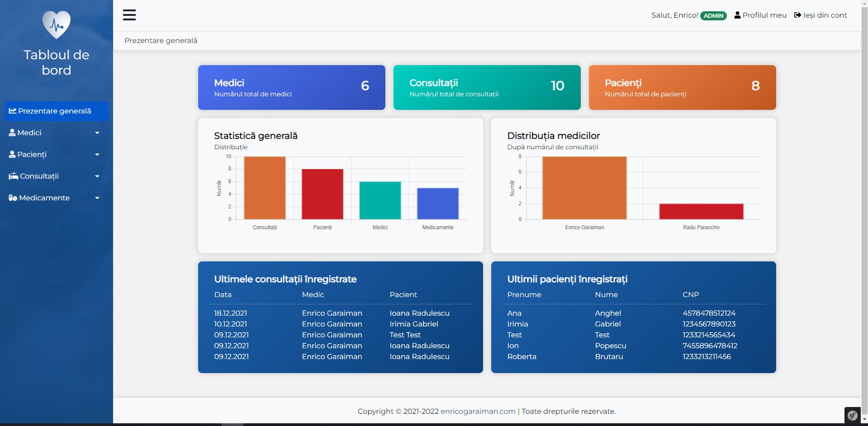
Task: Click the Medicamente pill icon in sidebar
Action: [13, 198]
